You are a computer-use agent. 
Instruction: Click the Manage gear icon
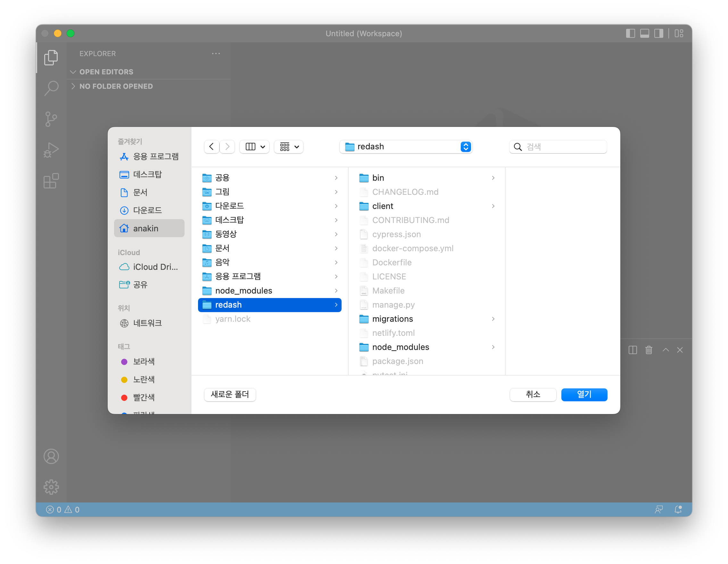(x=51, y=487)
